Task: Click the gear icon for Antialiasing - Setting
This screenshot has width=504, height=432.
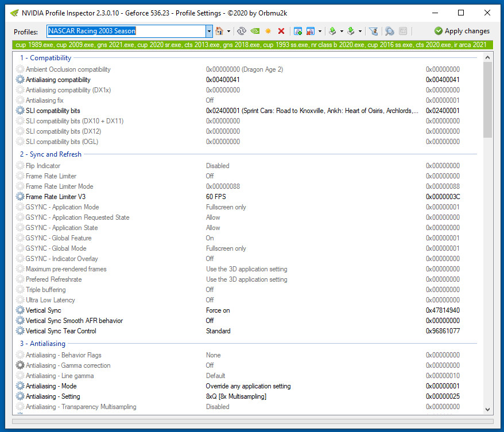Action: [20, 396]
